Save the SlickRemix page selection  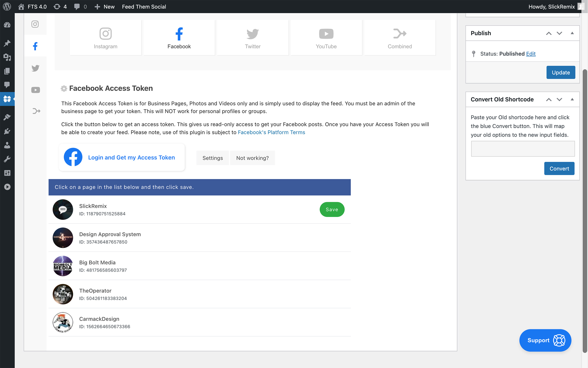(x=332, y=210)
